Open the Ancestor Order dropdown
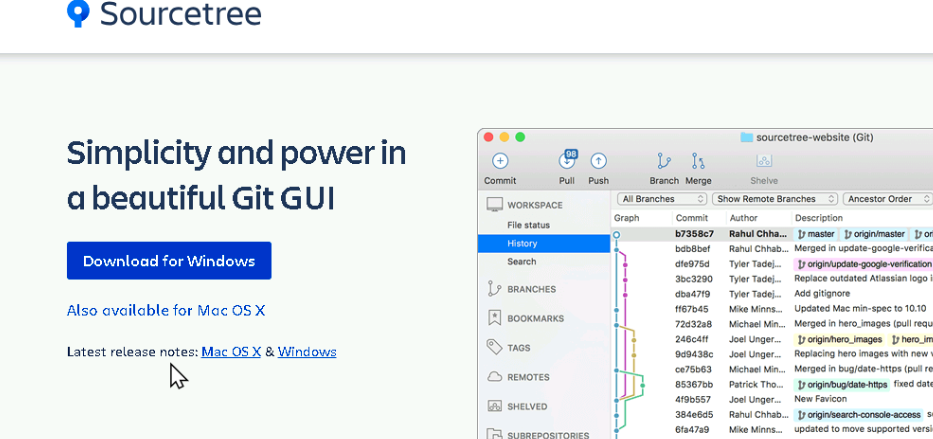This screenshot has width=933, height=439. [x=888, y=199]
